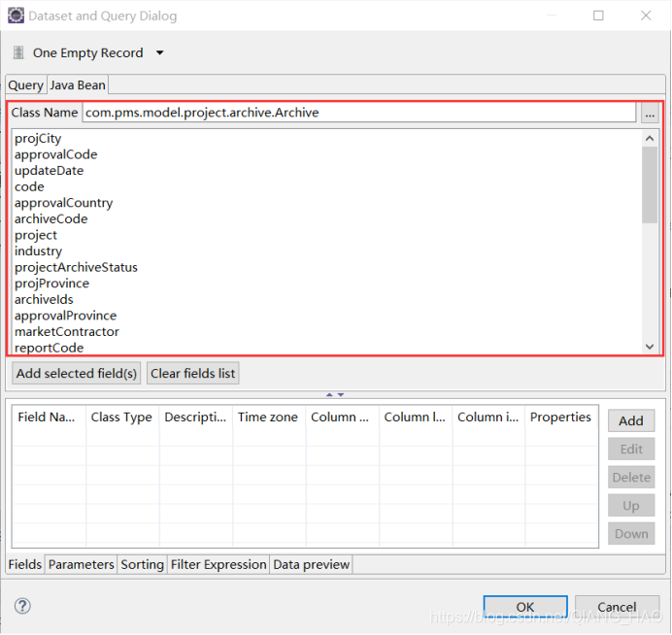
Task: Click the One Empty Record datasource icon
Action: (x=18, y=52)
